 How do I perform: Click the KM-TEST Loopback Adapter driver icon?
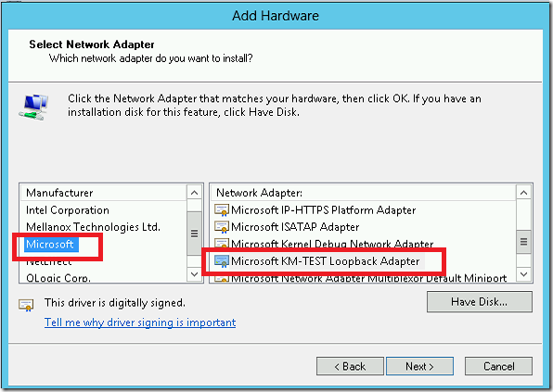pos(222,261)
